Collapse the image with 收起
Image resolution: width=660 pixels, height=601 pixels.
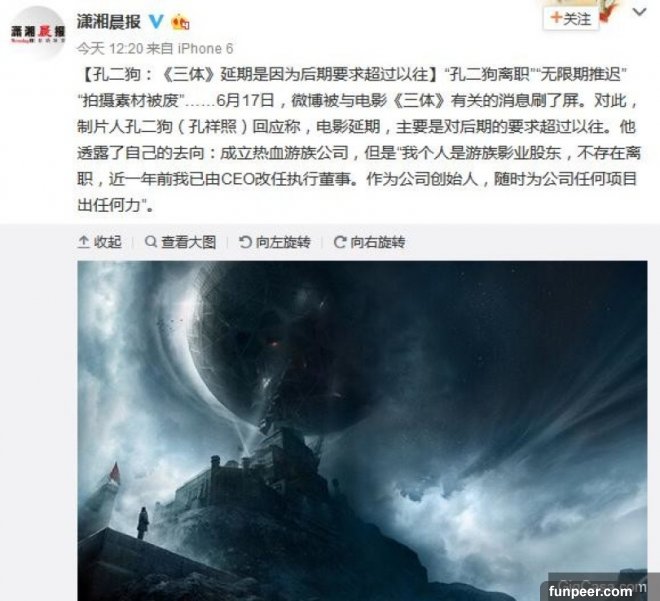[100, 242]
